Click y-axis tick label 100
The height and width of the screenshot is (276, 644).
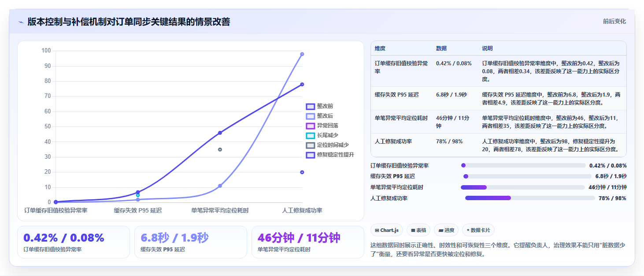(46, 51)
